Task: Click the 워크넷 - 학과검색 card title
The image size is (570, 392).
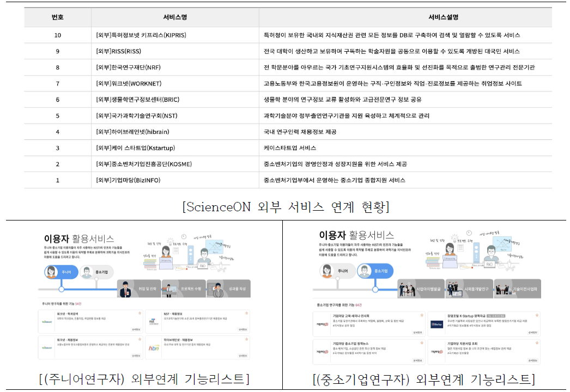Action: (67, 314)
